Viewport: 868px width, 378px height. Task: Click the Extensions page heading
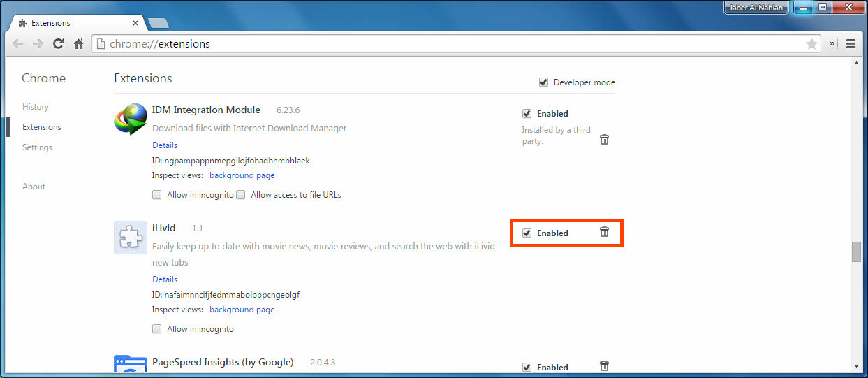143,78
